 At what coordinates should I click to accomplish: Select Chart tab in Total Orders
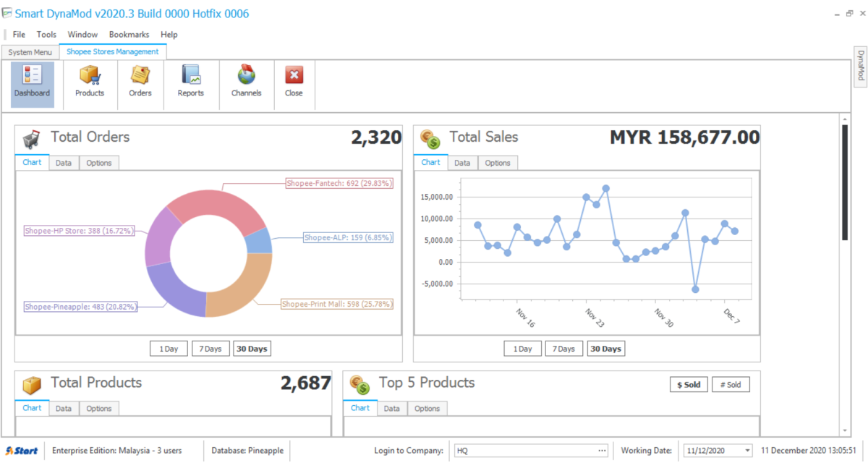(32, 162)
